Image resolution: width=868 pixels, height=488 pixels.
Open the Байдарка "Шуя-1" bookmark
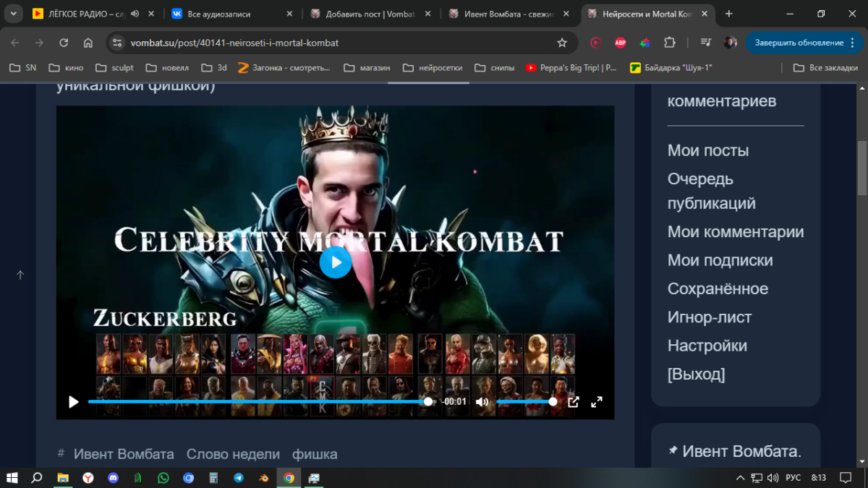tap(671, 68)
